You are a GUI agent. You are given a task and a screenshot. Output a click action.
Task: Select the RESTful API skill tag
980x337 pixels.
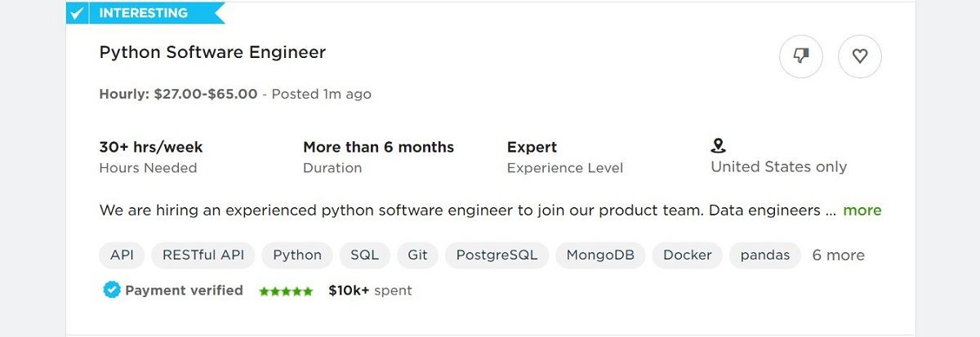tap(203, 255)
